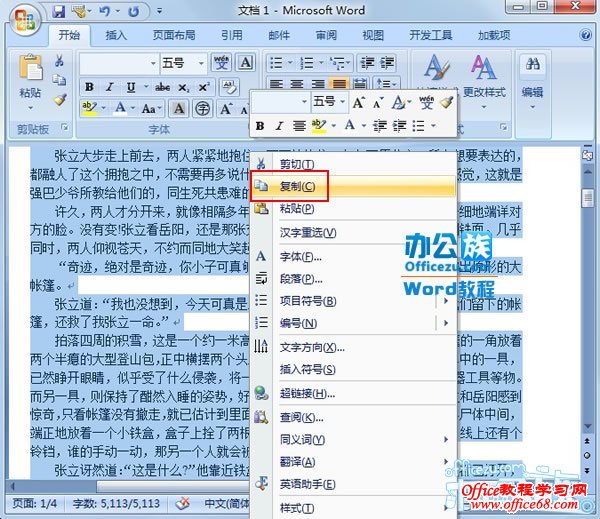This screenshot has height=519, width=600.
Task: Activate Format Painter in clipboard group
Action: [x=60, y=100]
